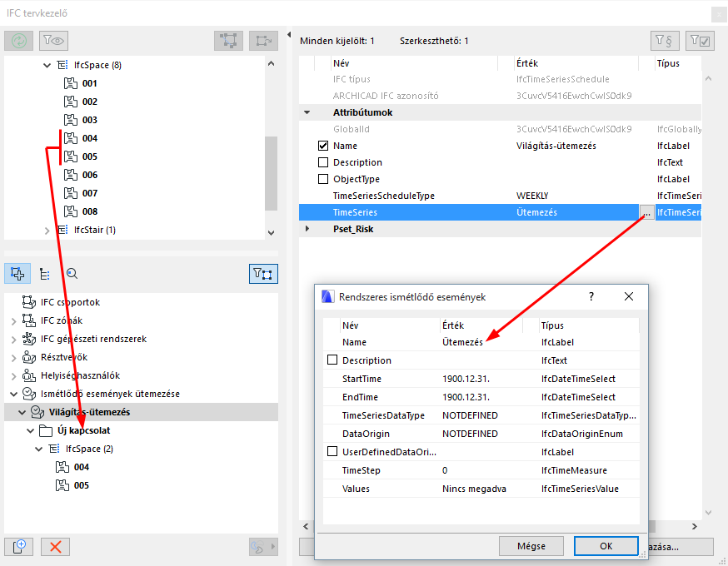Open the property filter icon with § symbol
The width and height of the screenshot is (728, 566).
[665, 41]
